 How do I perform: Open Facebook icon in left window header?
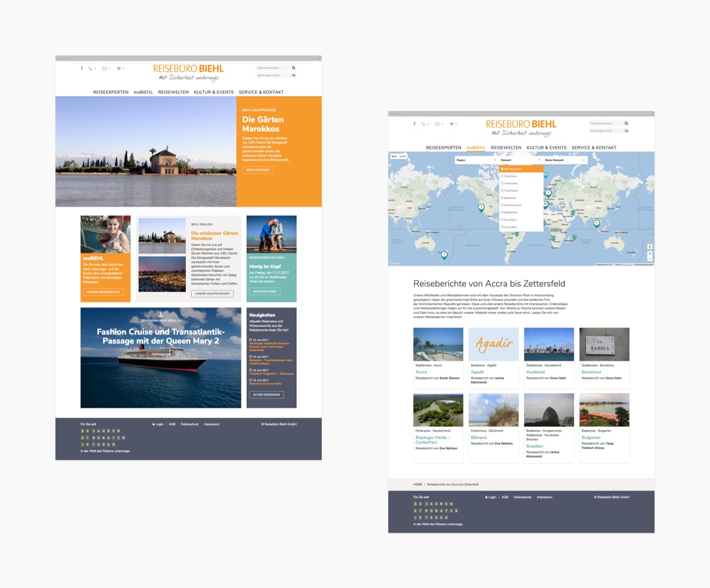[82, 69]
